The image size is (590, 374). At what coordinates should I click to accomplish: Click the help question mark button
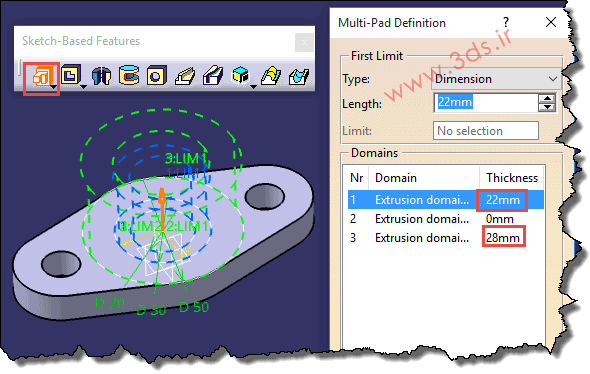coord(506,23)
